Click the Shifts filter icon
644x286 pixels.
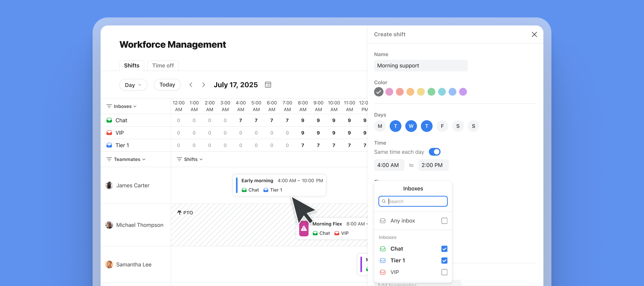coord(179,159)
